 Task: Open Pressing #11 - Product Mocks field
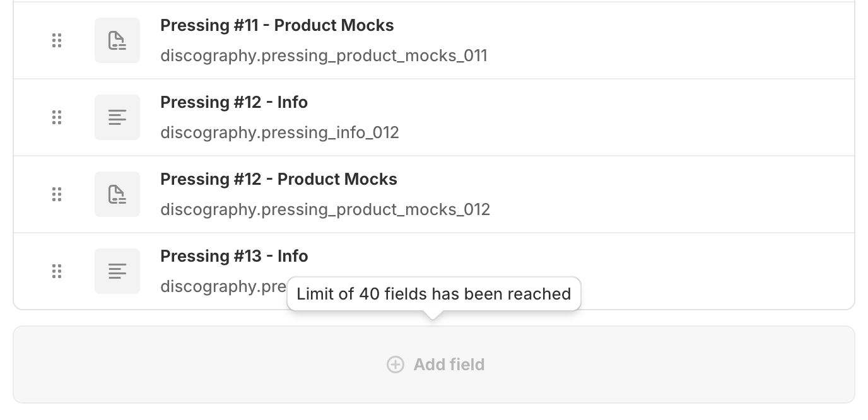[277, 25]
